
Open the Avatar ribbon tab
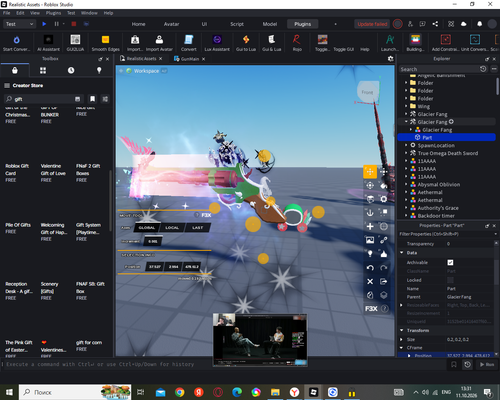tap(171, 24)
